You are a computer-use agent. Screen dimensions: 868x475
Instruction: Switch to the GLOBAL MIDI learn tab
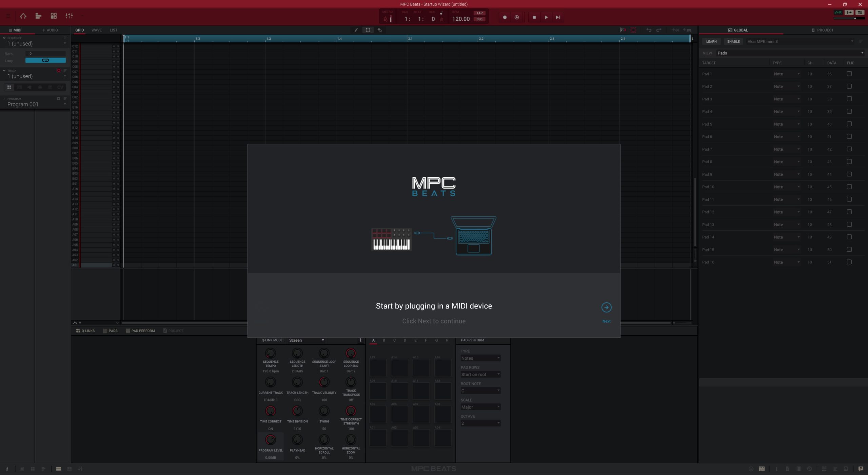[x=738, y=30]
